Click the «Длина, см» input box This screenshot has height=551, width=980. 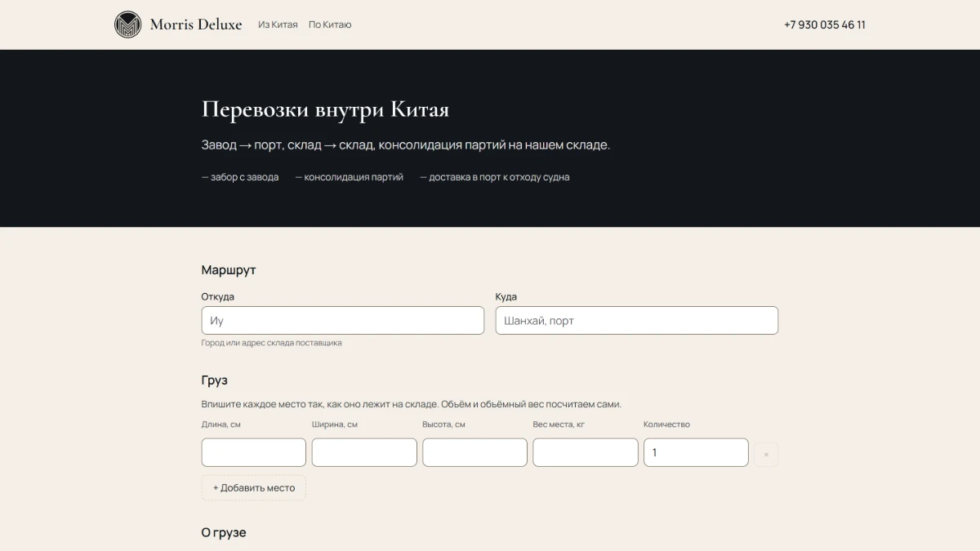(254, 452)
